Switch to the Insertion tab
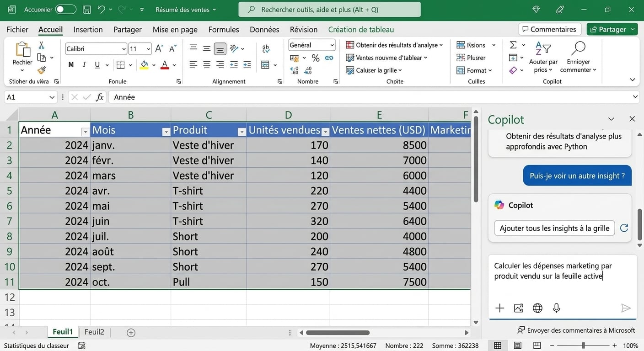Screen dimensions: 644x351 click(88, 29)
